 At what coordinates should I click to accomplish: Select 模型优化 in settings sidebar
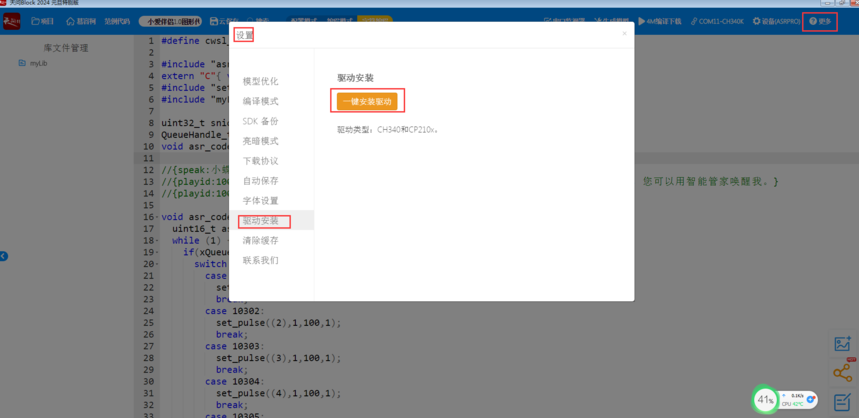(x=261, y=81)
